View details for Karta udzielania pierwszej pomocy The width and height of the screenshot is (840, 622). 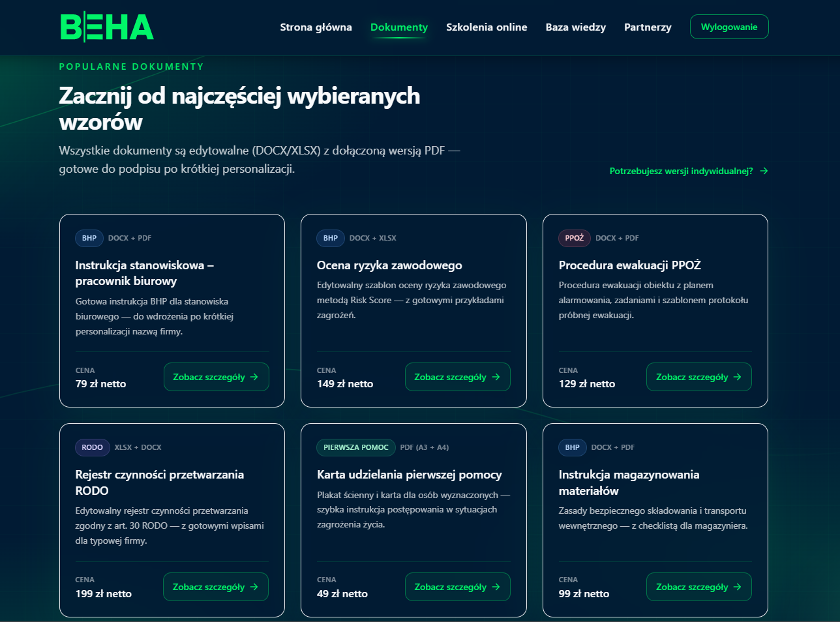458,587
